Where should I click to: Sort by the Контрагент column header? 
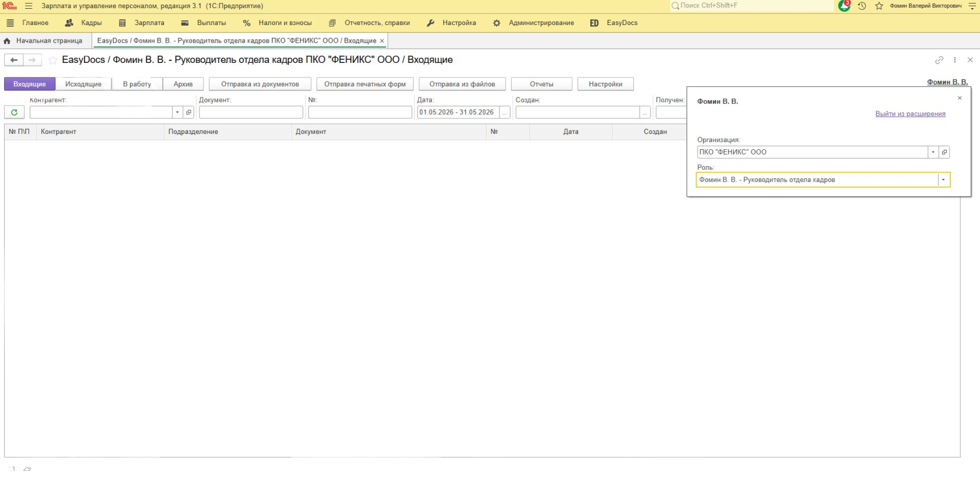(x=100, y=132)
